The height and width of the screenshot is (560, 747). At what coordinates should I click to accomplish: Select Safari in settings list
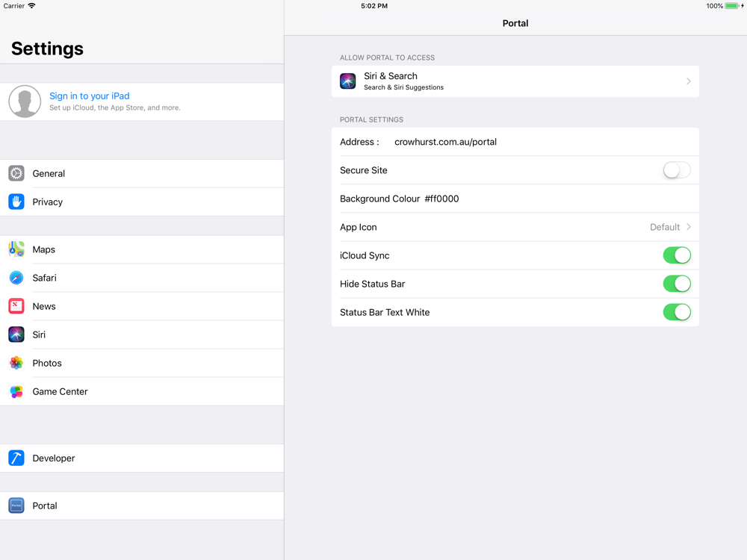click(x=142, y=278)
